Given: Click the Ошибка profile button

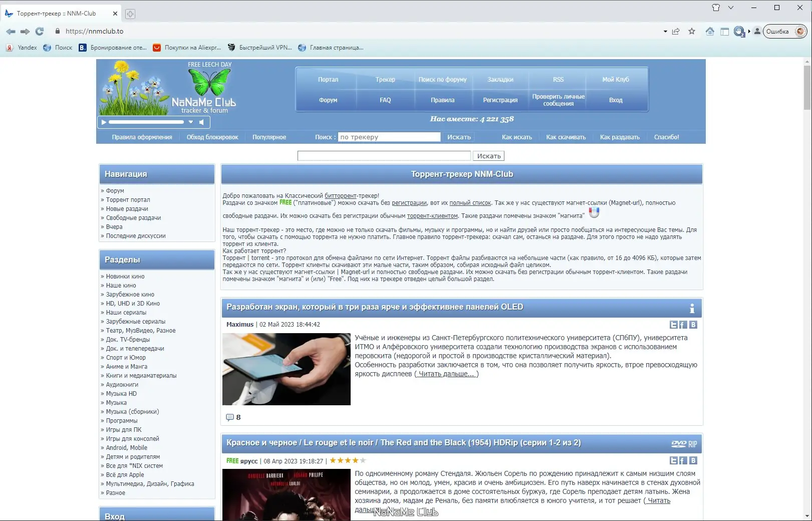Looking at the screenshot, I should point(785,32).
